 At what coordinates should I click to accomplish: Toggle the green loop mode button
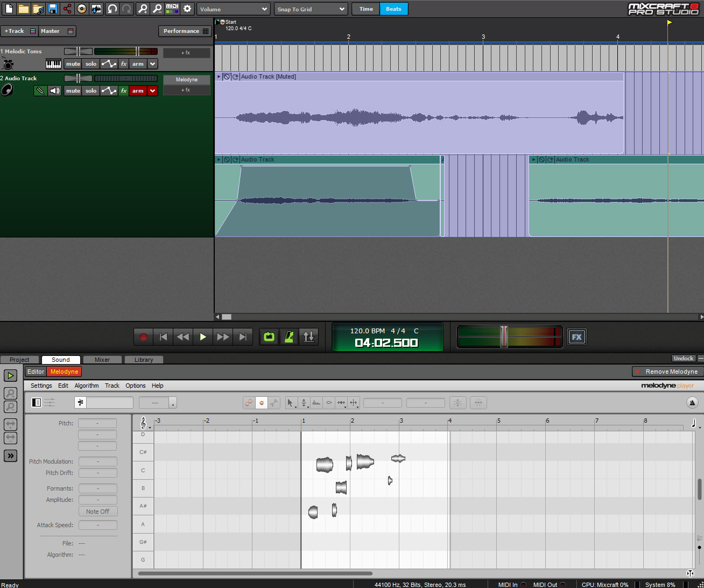(x=269, y=337)
